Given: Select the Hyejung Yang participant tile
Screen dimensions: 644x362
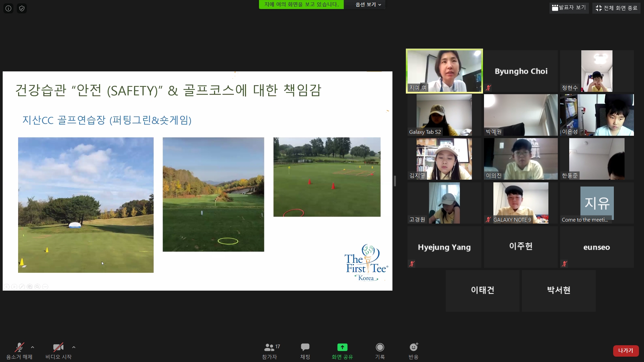Looking at the screenshot, I should tap(444, 247).
